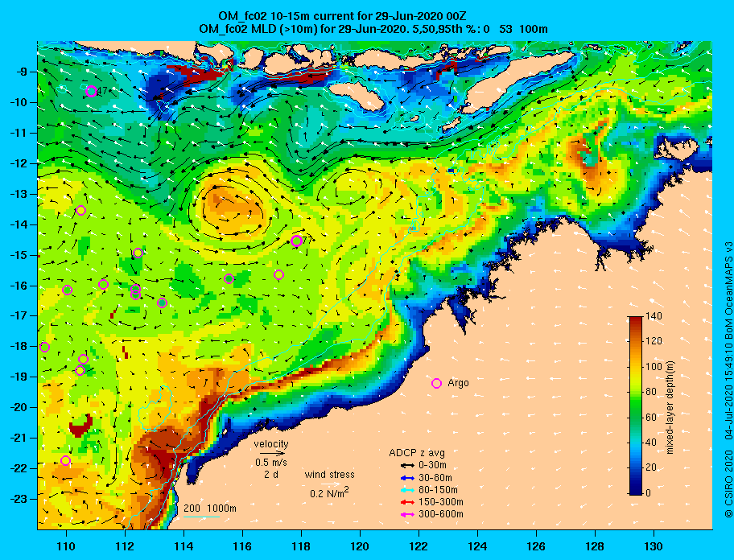Click the 'wind stress' label

pos(329,475)
